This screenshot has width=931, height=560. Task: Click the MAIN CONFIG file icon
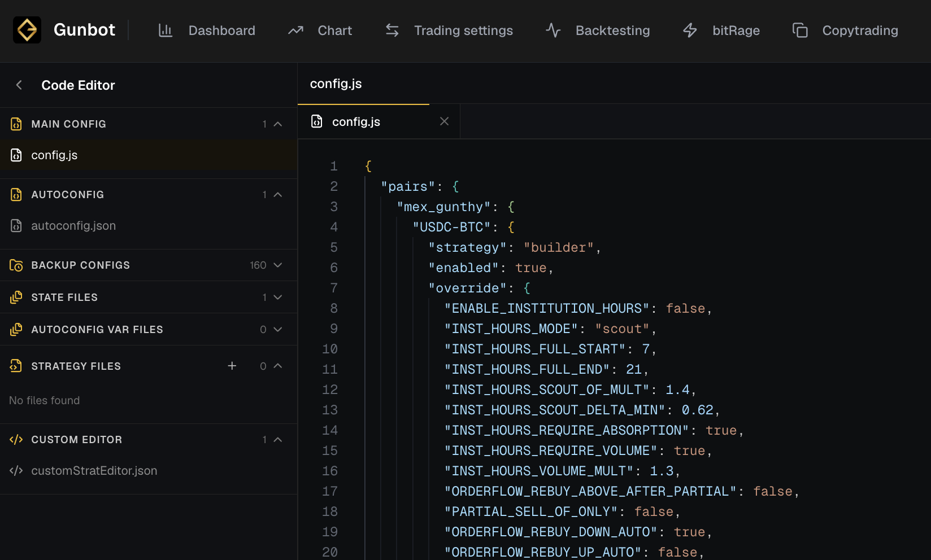[x=16, y=124]
